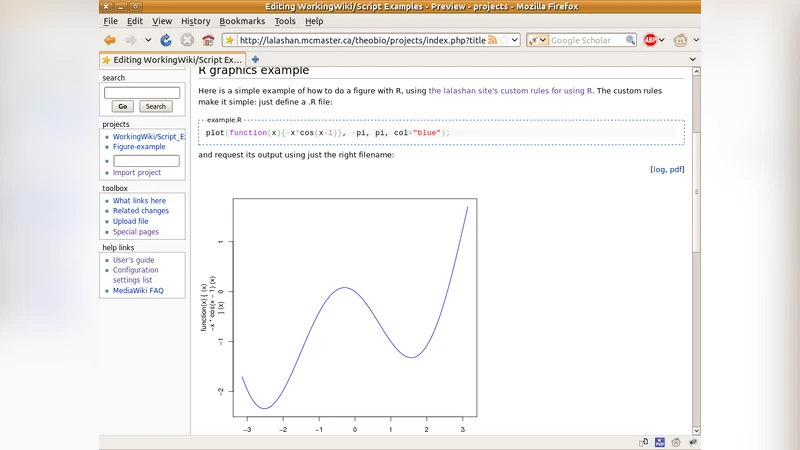Screen dimensions: 800x450
Task: Open the User's guide help link
Action: (x=133, y=260)
